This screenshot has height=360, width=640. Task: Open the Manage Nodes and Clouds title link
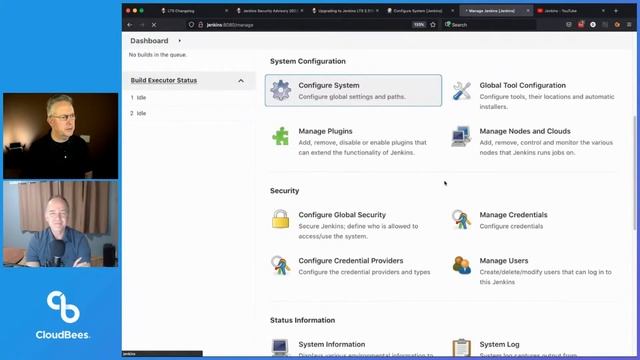click(525, 131)
